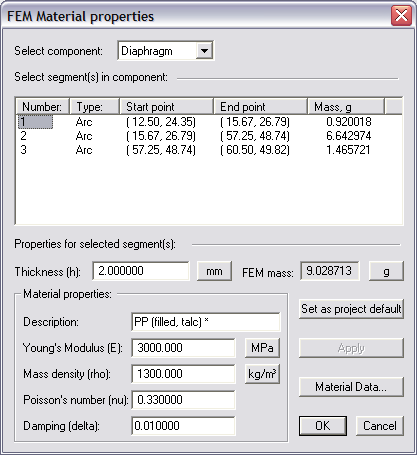Open the Select component dropdown arrow
This screenshot has width=417, height=455.
click(204, 51)
